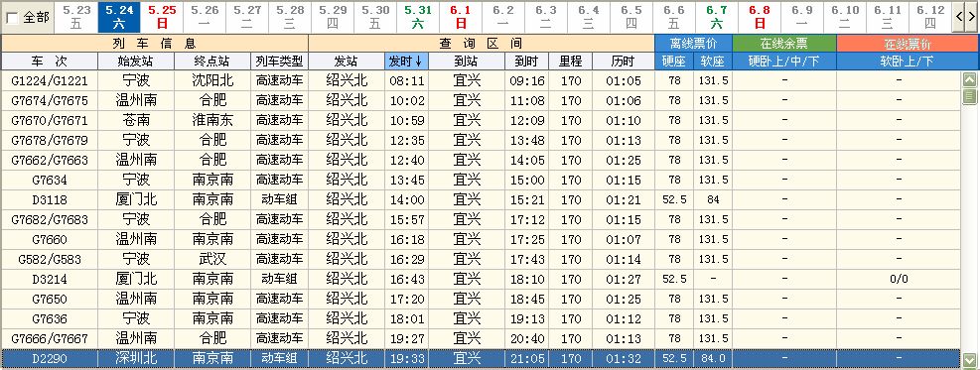Select date tab 6.12 四

pos(930,17)
